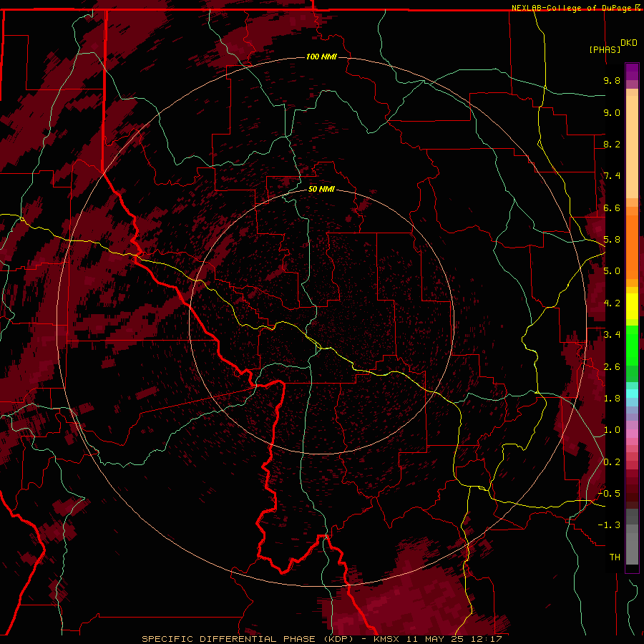Click the 9.8 value on the color scale
The image size is (644, 644).
tap(612, 81)
